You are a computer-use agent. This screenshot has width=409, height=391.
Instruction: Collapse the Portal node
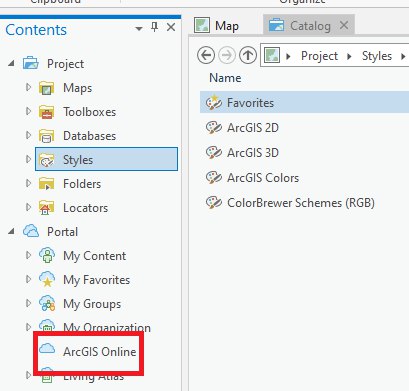[11, 231]
